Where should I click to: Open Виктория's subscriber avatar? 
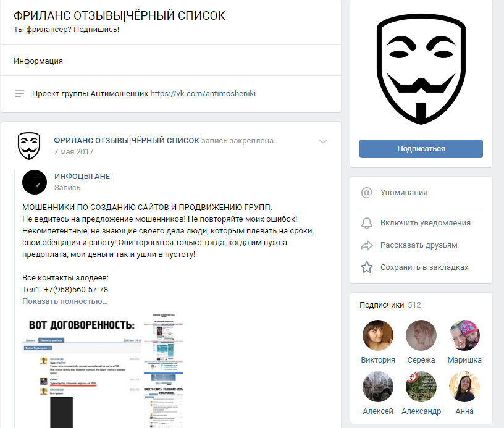pos(378,335)
